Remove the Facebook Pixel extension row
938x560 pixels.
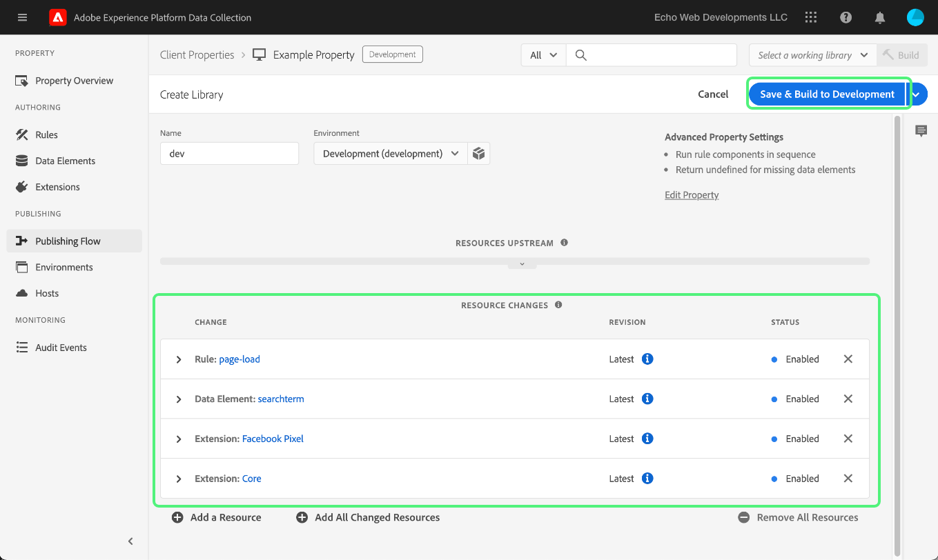(848, 439)
